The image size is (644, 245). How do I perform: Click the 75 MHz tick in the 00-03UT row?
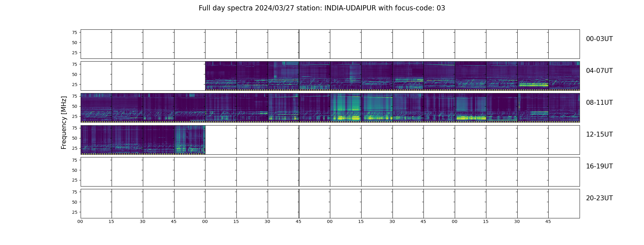click(x=75, y=32)
